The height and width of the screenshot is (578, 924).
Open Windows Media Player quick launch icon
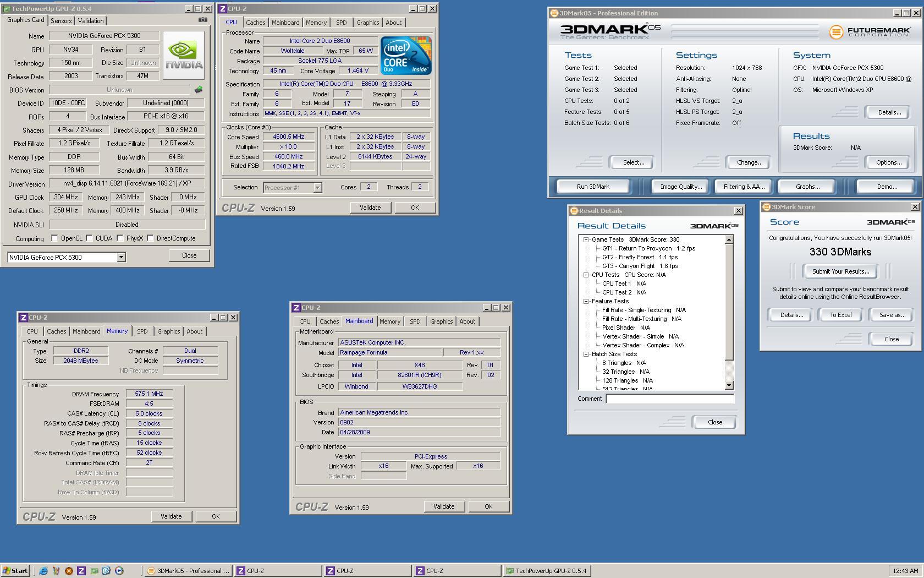coord(119,571)
